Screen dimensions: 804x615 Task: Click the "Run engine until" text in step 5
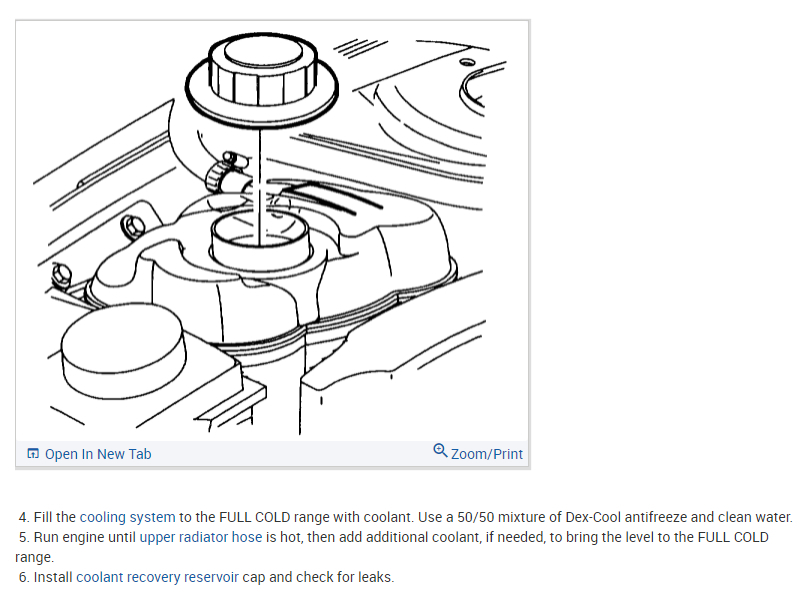[85, 537]
